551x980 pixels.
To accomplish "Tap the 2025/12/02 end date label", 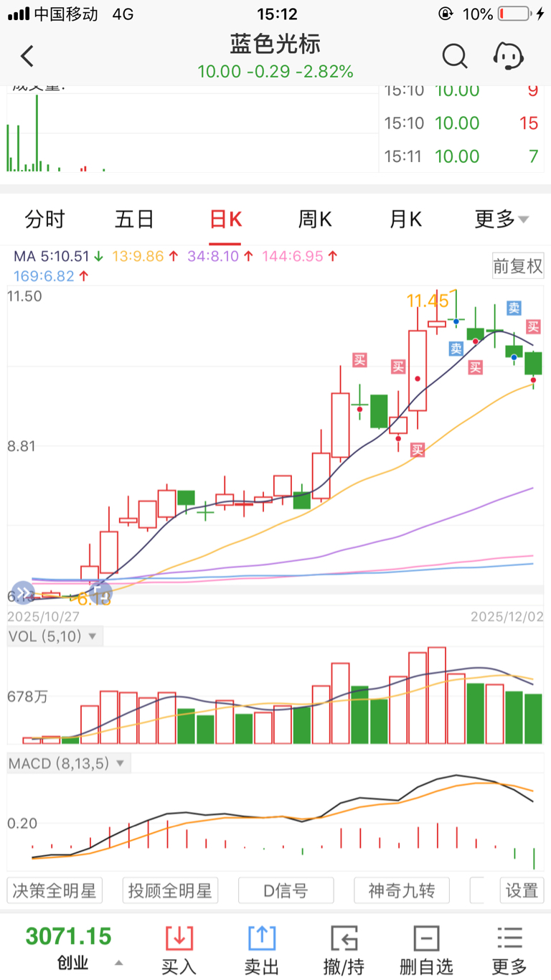I will pos(508,616).
